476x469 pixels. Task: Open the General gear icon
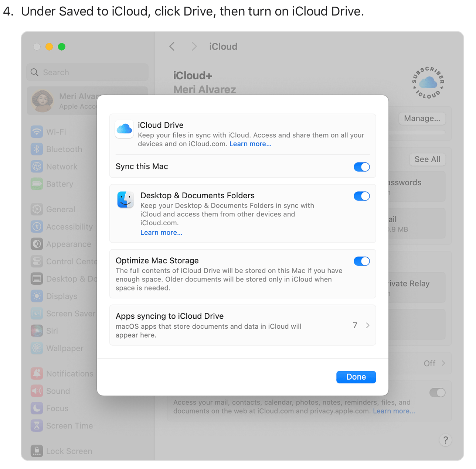click(37, 209)
